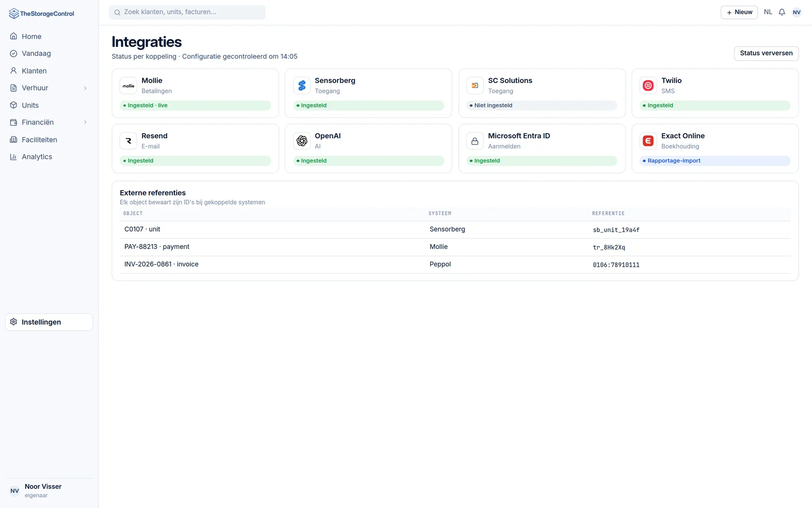The image size is (812, 508).
Task: Click reference '0106:78910111'
Action: click(616, 265)
